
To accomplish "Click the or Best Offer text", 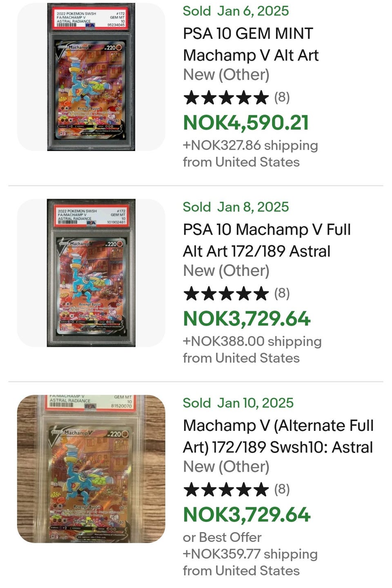I will (x=222, y=537).
